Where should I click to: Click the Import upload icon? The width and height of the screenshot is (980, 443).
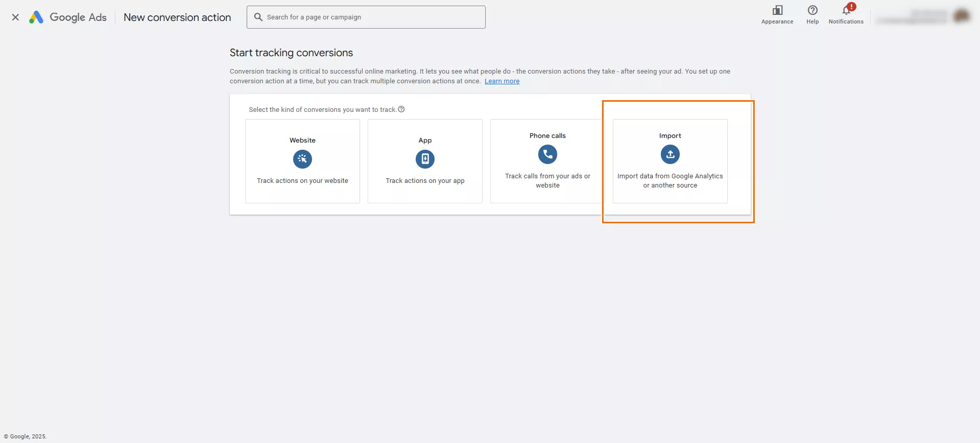tap(670, 154)
